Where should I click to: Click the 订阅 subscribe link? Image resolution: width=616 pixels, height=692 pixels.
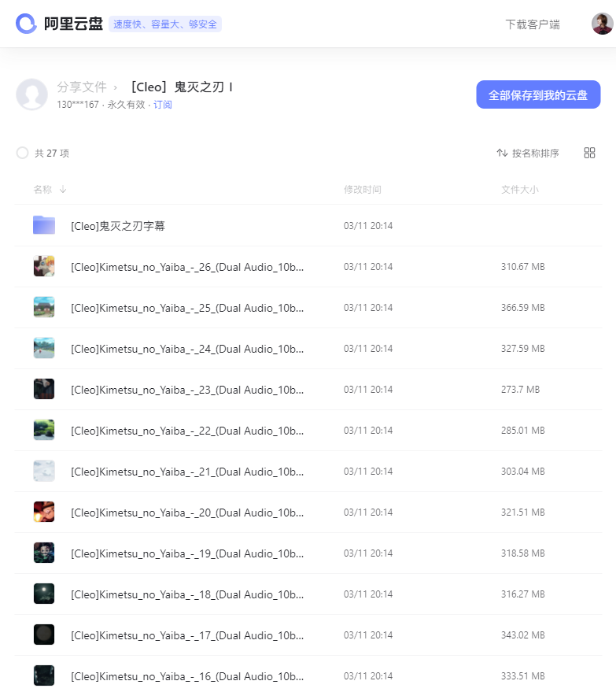pos(162,105)
